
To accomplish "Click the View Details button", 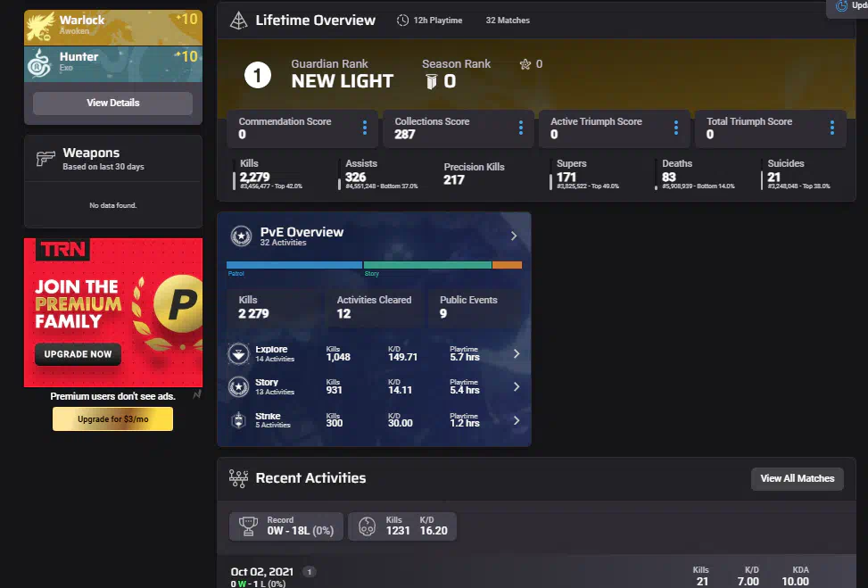I will (x=112, y=103).
